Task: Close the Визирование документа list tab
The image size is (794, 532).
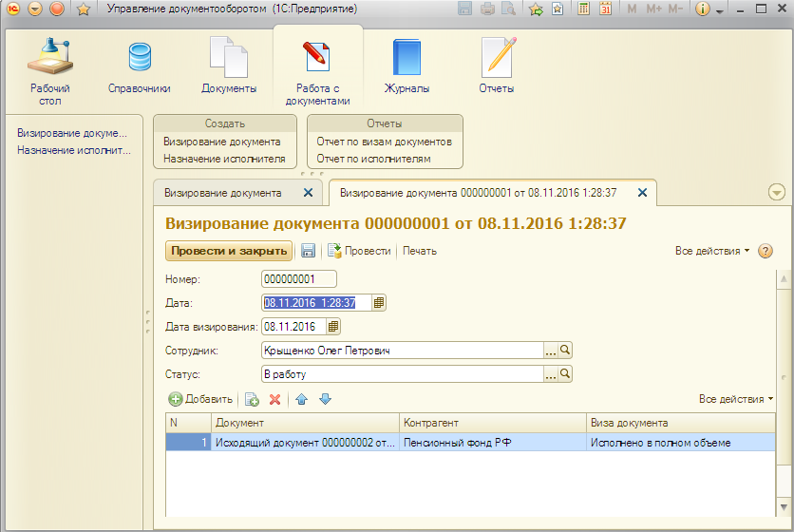Action: pos(308,193)
